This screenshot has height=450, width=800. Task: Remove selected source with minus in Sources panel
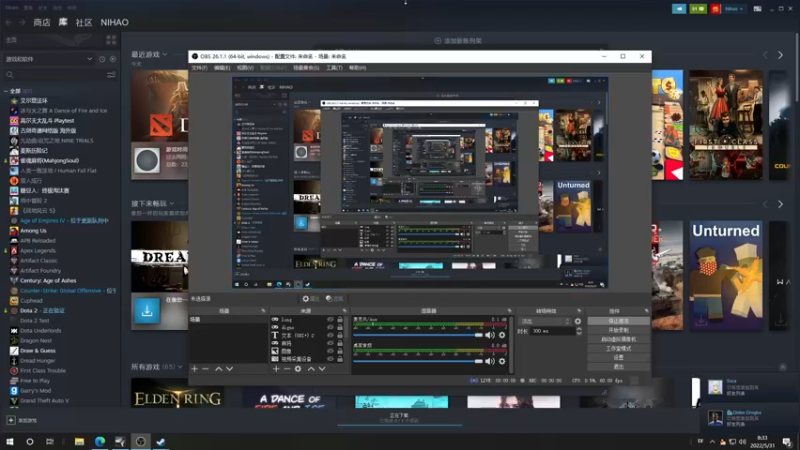[287, 368]
